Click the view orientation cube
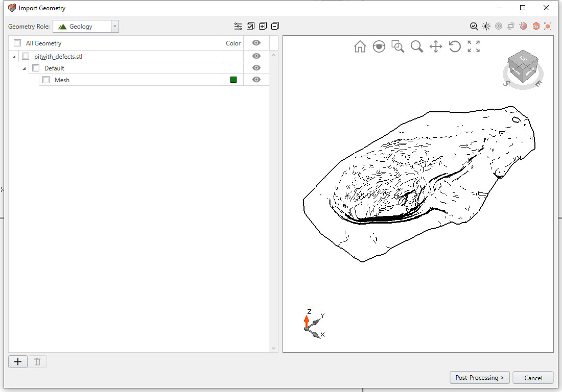The height and width of the screenshot is (392, 562). tap(523, 66)
